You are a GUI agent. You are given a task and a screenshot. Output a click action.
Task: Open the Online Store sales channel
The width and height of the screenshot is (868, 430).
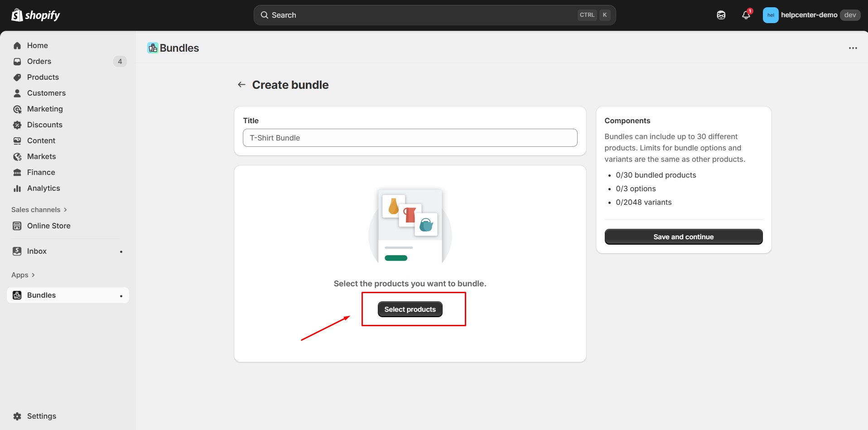pos(48,226)
